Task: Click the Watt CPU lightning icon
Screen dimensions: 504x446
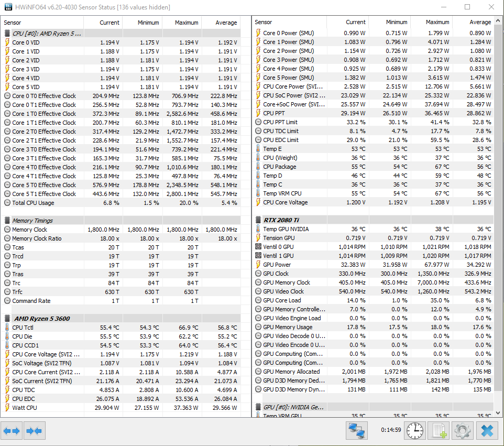Action: [7, 407]
